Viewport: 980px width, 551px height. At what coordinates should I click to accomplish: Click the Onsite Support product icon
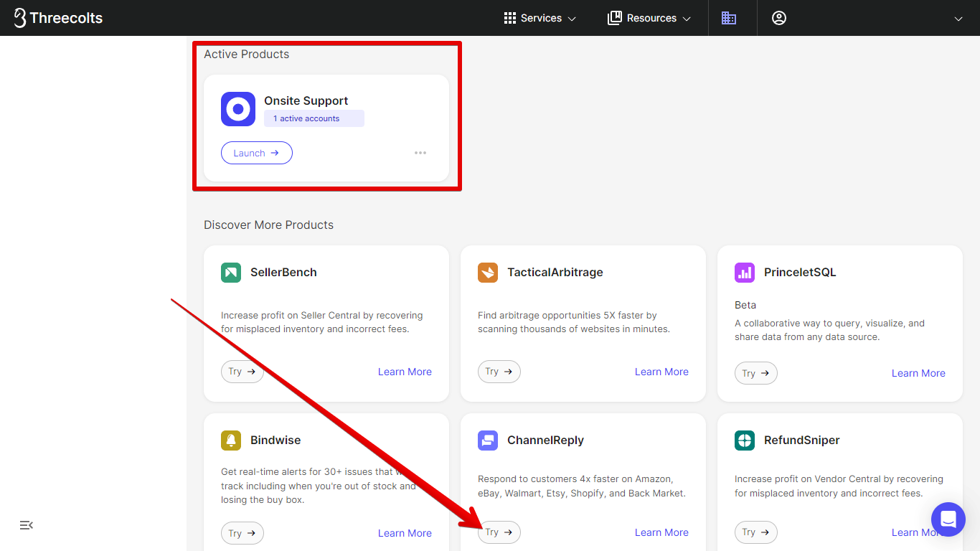[238, 109]
